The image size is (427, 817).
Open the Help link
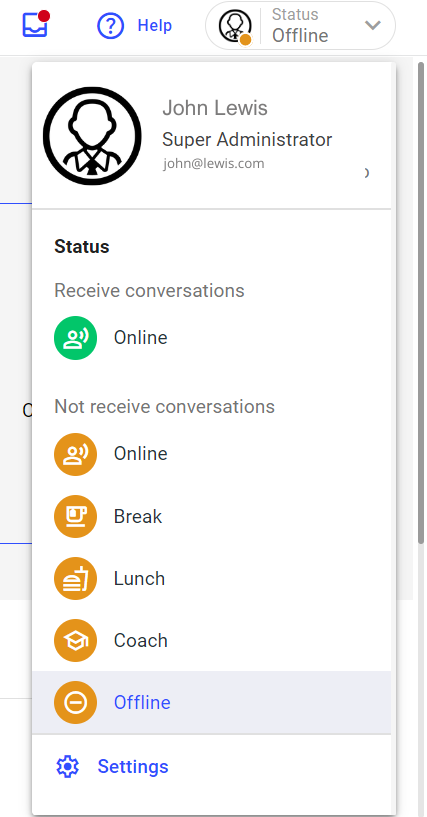[x=155, y=26]
